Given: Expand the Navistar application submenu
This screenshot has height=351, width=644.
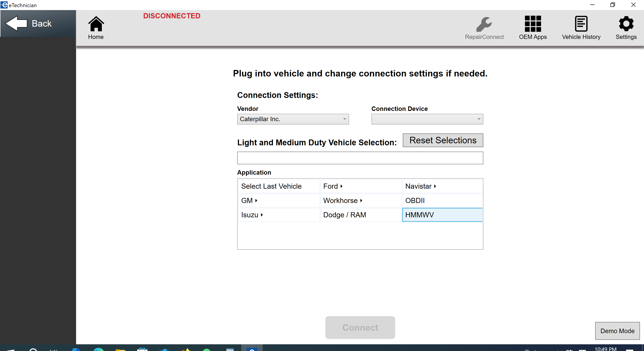Looking at the screenshot, I should (x=443, y=186).
